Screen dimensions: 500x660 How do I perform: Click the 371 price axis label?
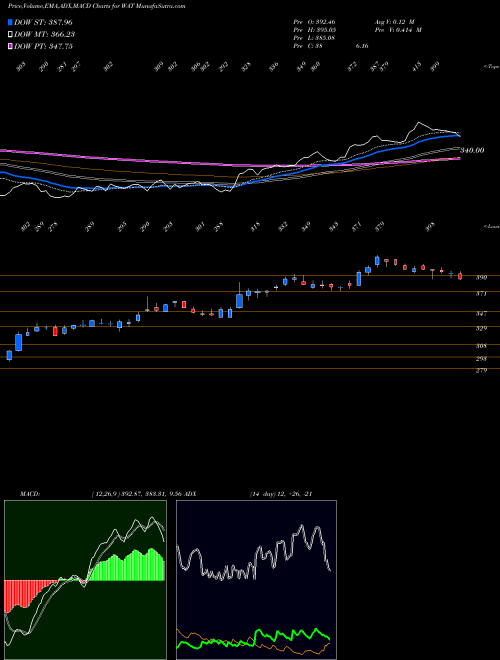(x=481, y=294)
